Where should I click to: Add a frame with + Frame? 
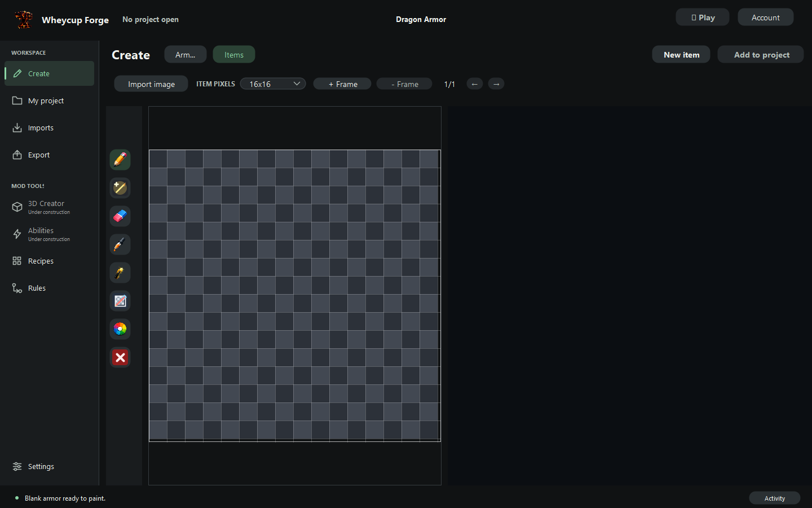(342, 84)
